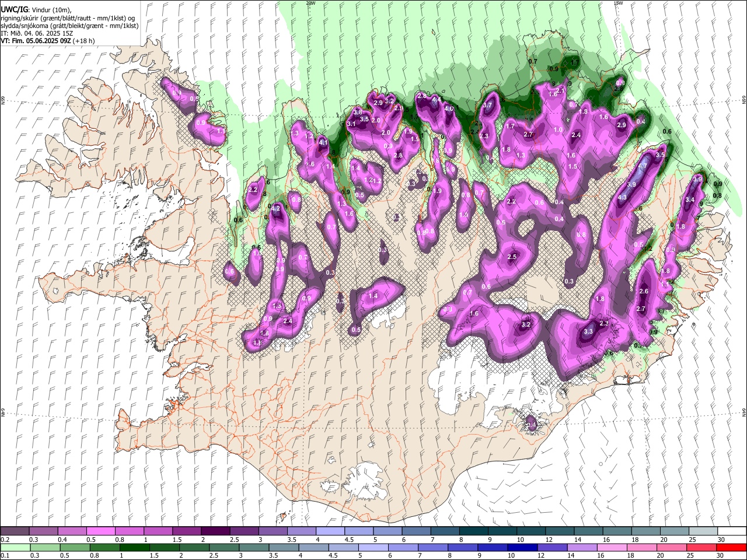Click the '4.3' precipitation value on the map
Screen dimensions: 747x560
tap(622, 197)
